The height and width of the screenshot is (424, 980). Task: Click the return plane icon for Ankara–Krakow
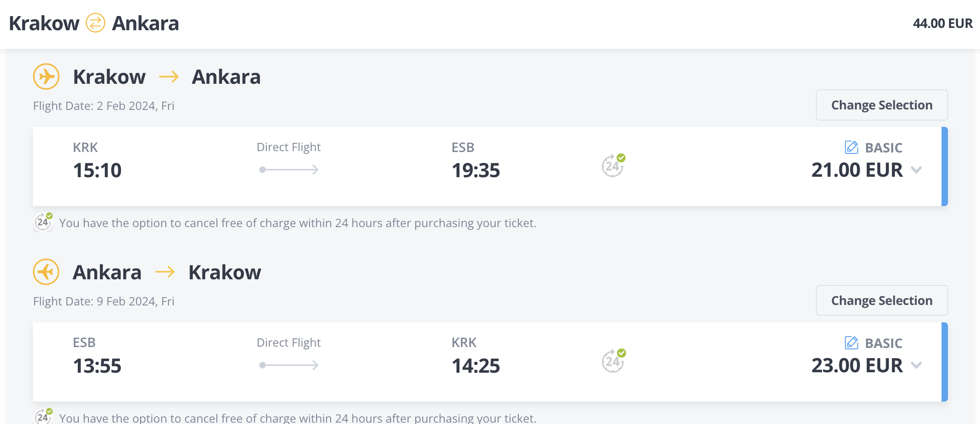(46, 272)
